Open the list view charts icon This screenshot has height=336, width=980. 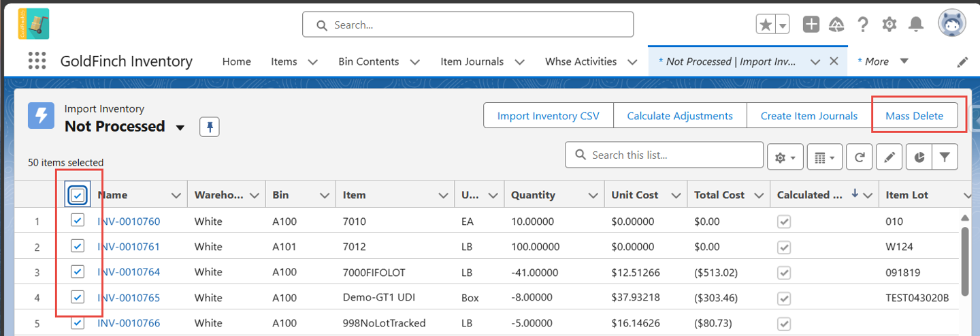[x=919, y=157]
